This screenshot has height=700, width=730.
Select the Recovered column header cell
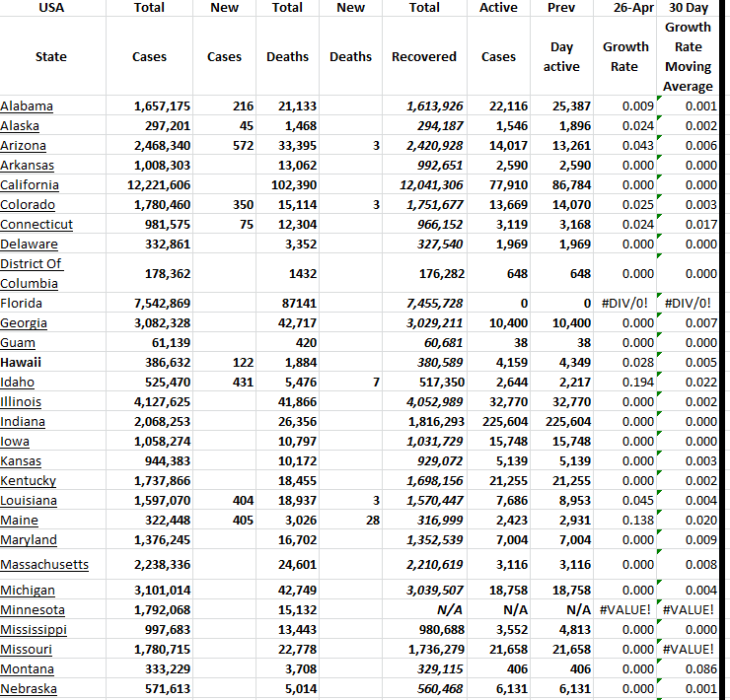(424, 57)
